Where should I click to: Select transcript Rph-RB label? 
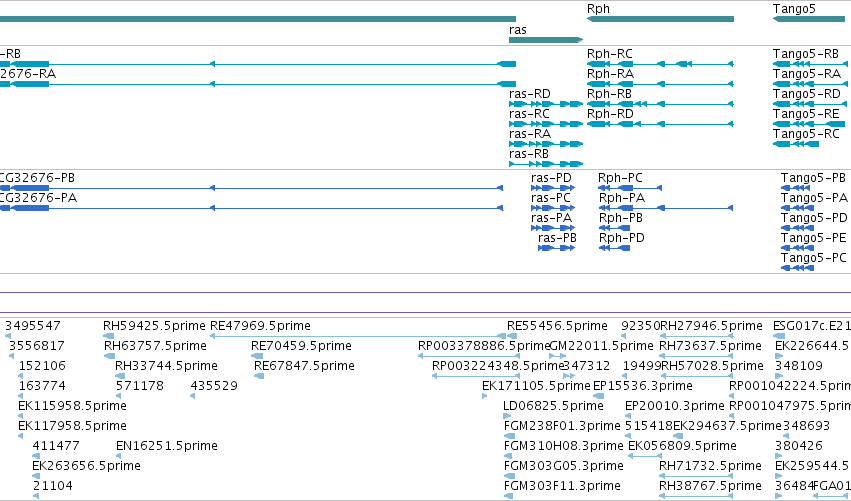[x=609, y=94]
